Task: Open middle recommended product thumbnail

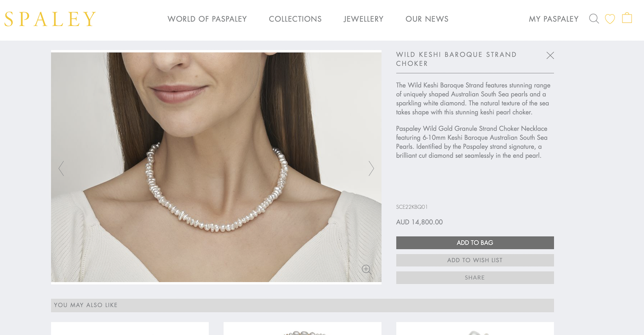Action: (302, 329)
